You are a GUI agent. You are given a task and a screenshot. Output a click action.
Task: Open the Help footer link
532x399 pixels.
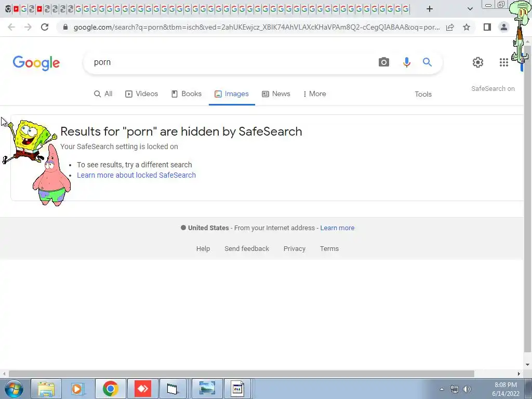point(203,249)
